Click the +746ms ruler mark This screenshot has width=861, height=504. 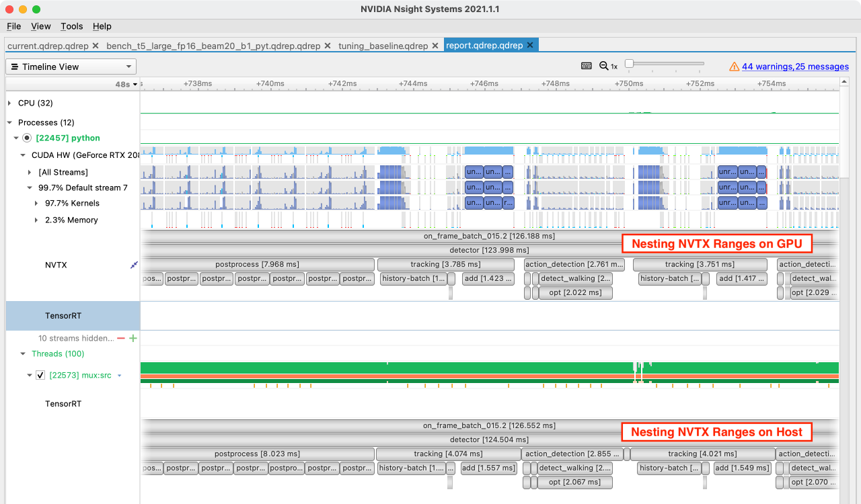click(483, 84)
